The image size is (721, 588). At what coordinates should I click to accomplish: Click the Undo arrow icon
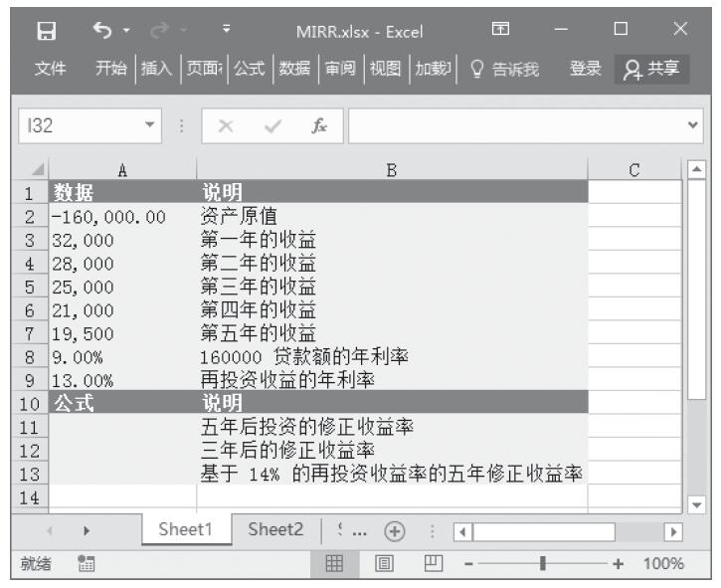tap(100, 31)
